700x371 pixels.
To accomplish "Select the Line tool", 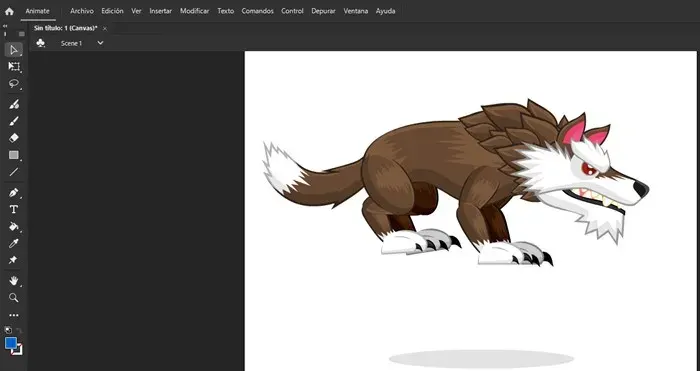I will pos(14,172).
